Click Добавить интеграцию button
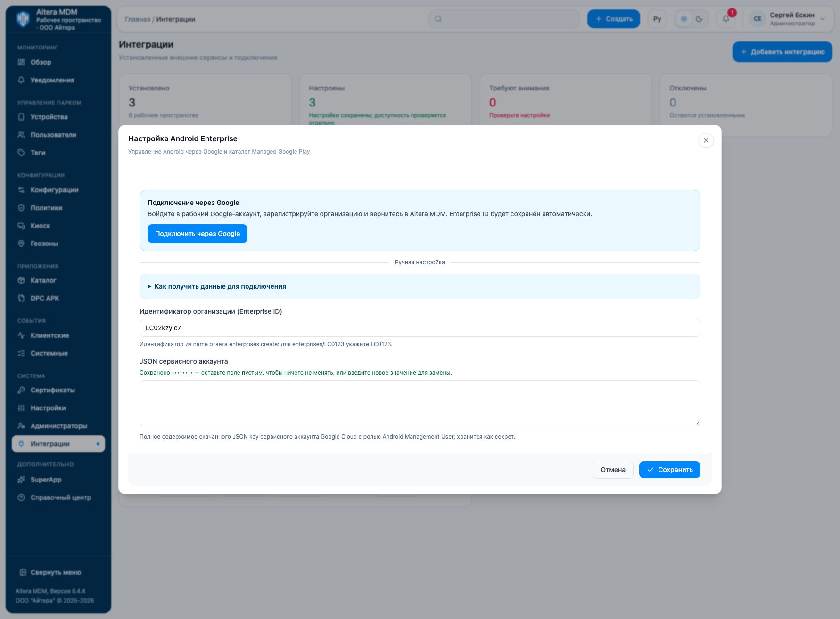 (x=782, y=52)
